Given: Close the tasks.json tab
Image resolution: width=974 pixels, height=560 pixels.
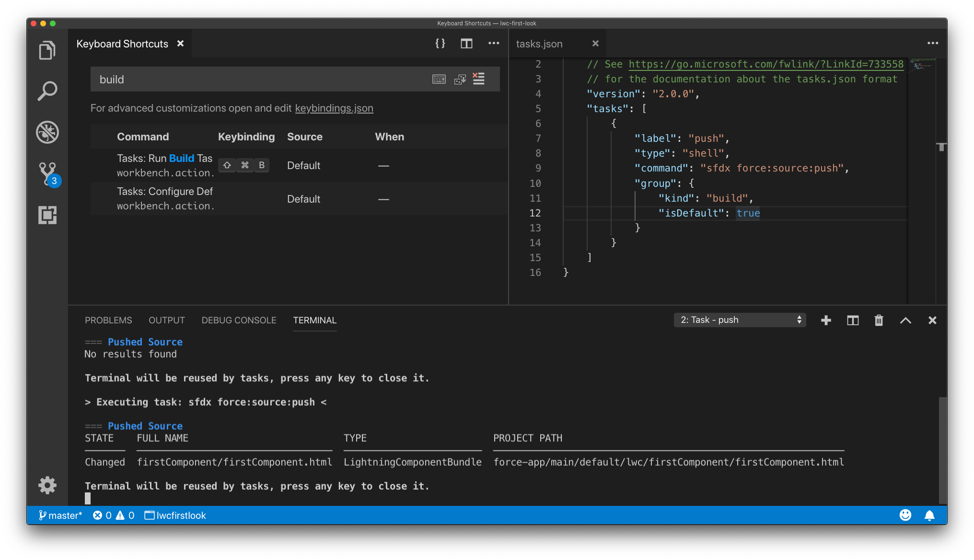Looking at the screenshot, I should (x=595, y=44).
